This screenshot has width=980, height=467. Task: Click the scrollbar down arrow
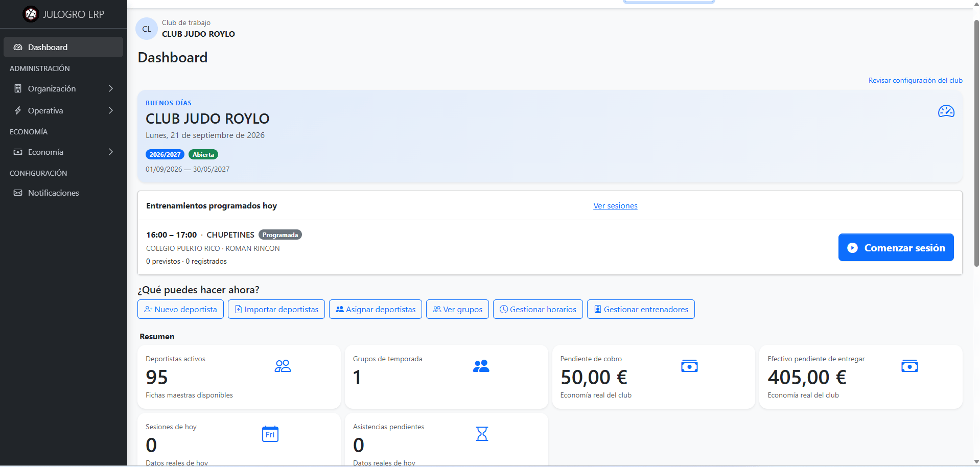(x=976, y=461)
